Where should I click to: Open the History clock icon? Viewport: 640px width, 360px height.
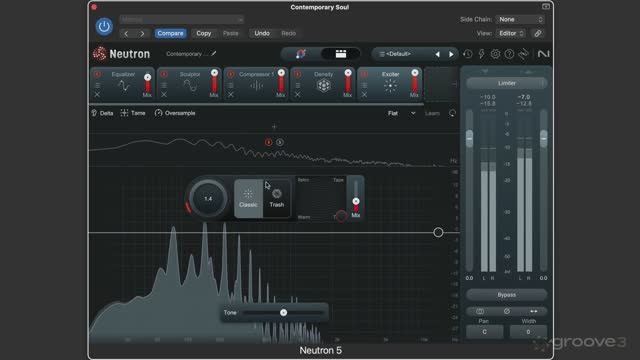pos(468,54)
